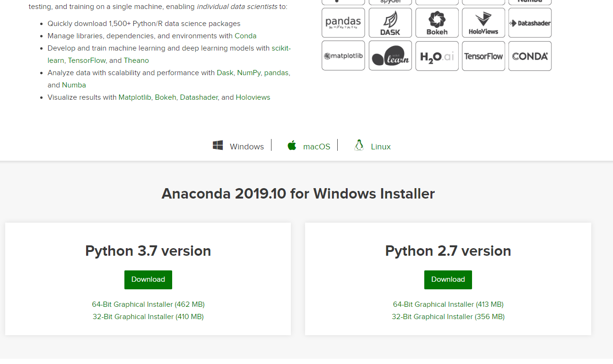Click the HoloViews logo tile

point(483,23)
